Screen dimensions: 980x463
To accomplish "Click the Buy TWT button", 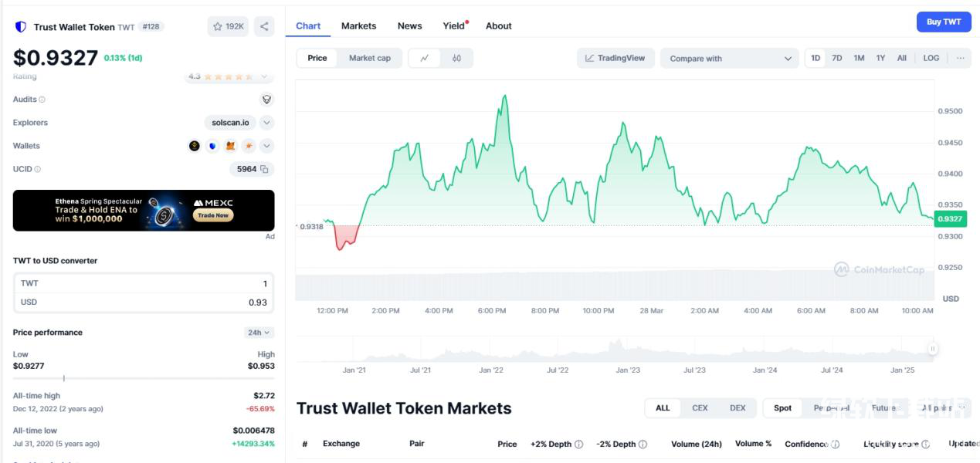I will click(x=943, y=22).
